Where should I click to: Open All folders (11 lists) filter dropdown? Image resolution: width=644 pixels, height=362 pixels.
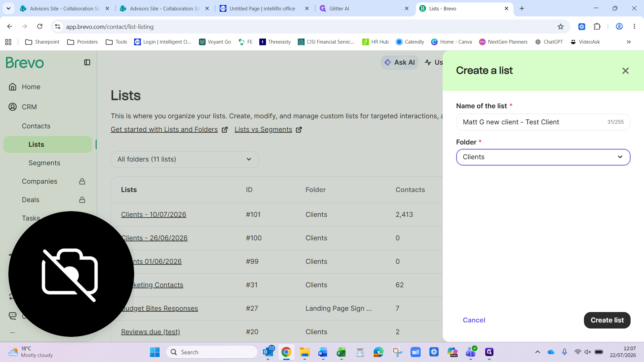tap(185, 160)
